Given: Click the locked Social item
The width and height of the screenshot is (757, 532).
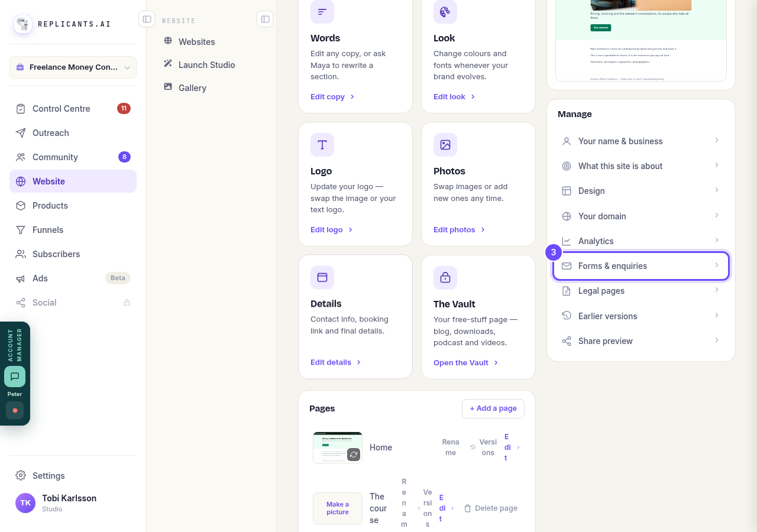Looking at the screenshot, I should 73,303.
